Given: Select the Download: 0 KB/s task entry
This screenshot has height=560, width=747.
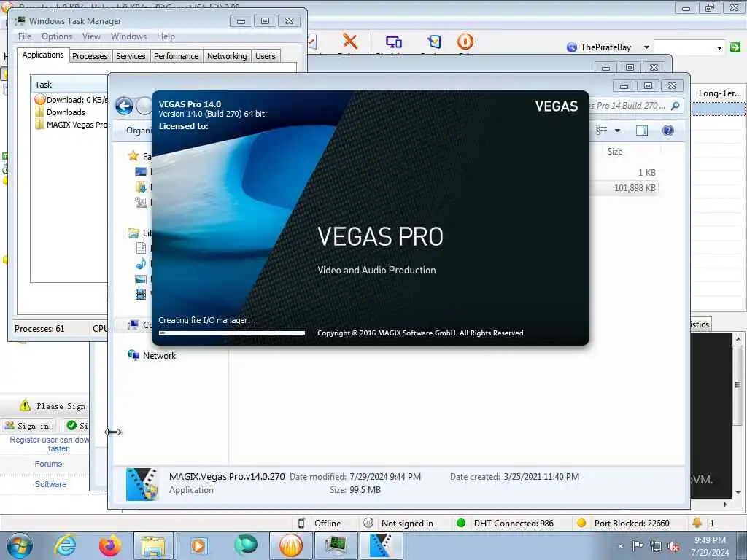Looking at the screenshot, I should 71,100.
